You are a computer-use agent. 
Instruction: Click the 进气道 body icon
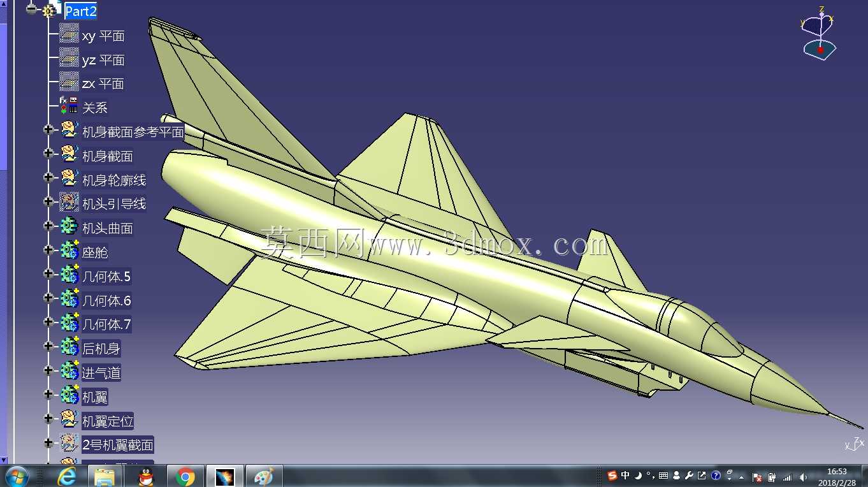point(69,371)
